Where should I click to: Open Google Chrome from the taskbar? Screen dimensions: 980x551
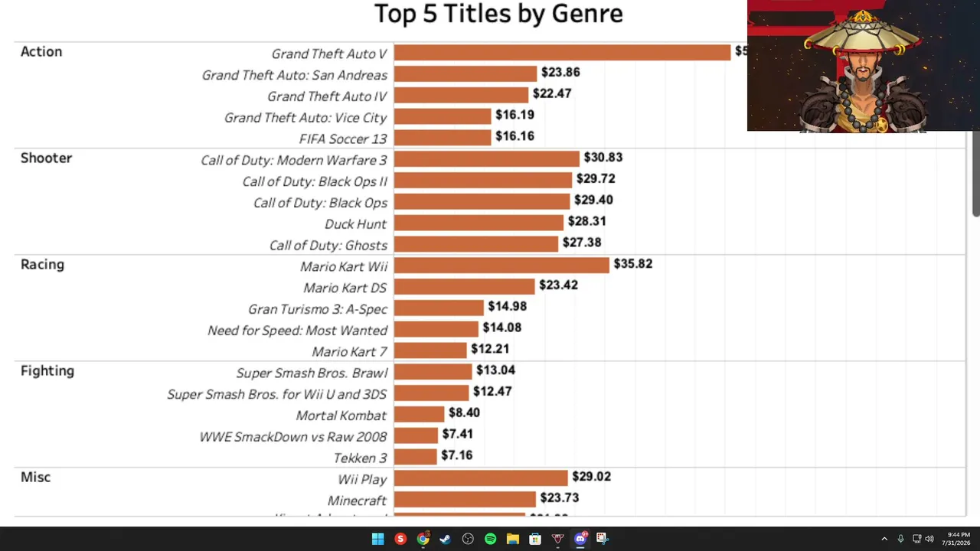click(423, 539)
